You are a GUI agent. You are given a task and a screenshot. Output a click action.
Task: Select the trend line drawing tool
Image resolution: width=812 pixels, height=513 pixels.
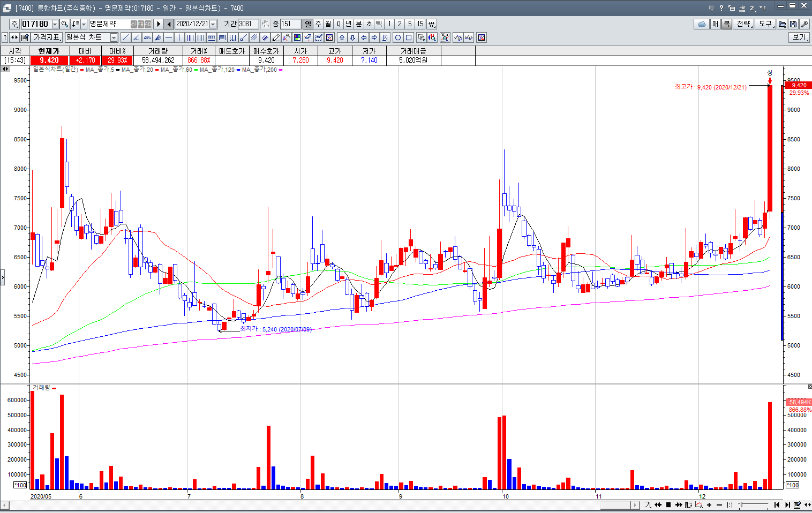(x=125, y=37)
